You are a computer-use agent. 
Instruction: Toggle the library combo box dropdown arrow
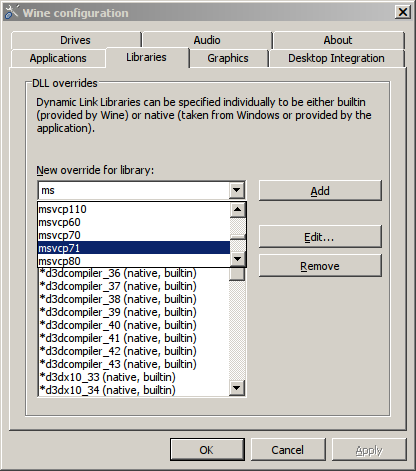point(237,190)
